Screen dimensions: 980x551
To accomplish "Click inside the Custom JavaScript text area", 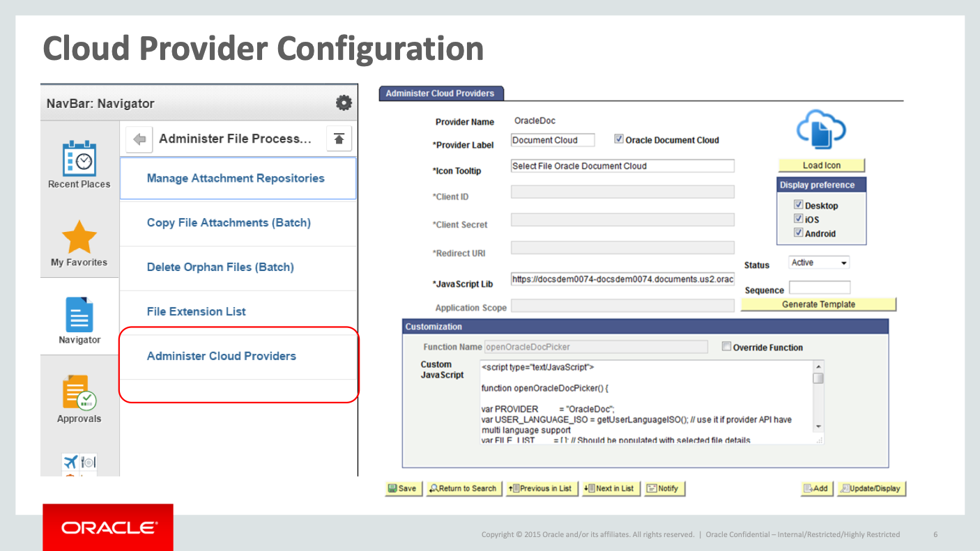I will click(x=646, y=402).
